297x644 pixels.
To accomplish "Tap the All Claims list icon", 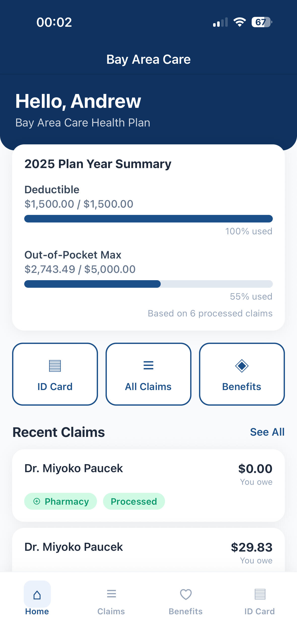I will (x=148, y=365).
